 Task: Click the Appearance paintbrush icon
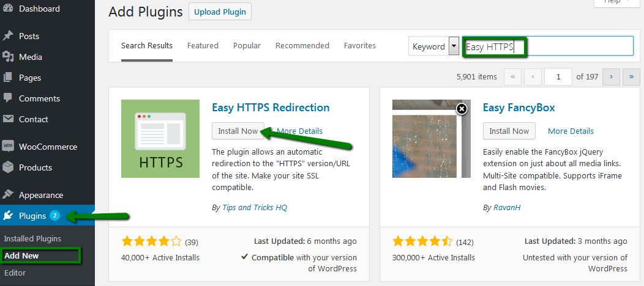8,195
